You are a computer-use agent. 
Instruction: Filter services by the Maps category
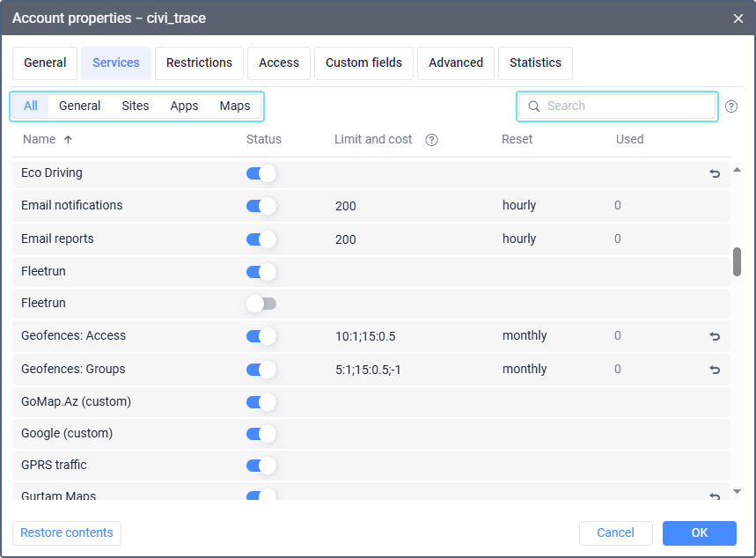coord(235,106)
